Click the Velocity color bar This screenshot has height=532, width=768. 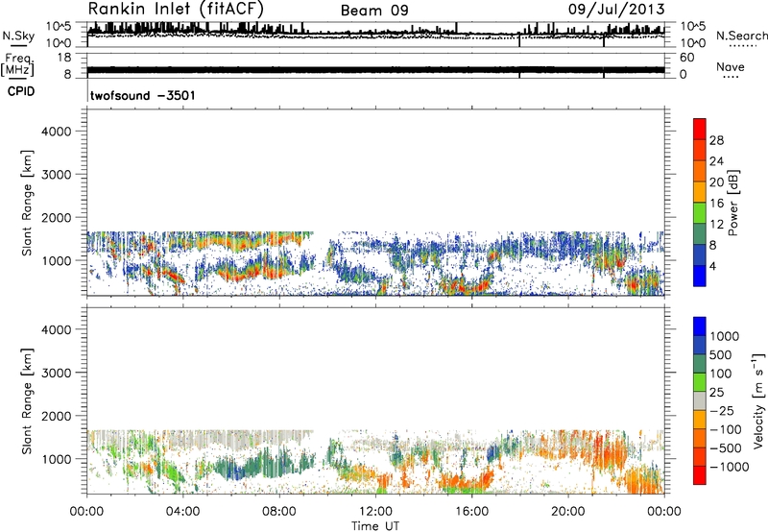pos(700,400)
